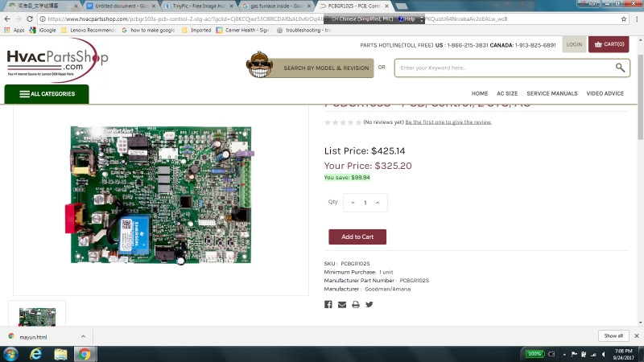Screen dimensions: 644x362
Task: Click the search magnifier icon
Action: pos(620,68)
